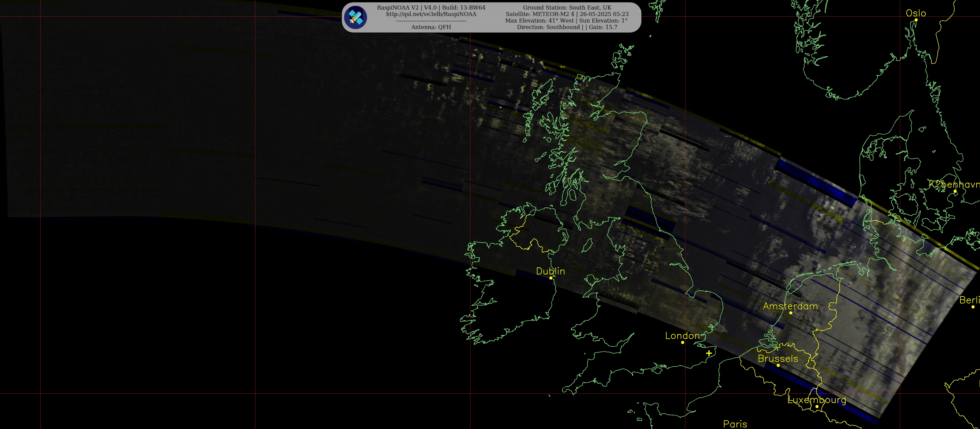Click the yellow dot marking Brussels

pyautogui.click(x=778, y=365)
